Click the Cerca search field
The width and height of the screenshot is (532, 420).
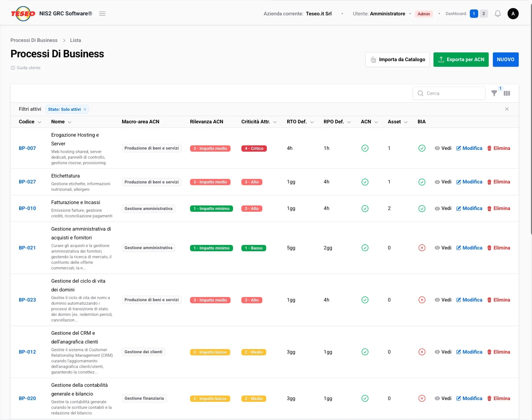449,93
